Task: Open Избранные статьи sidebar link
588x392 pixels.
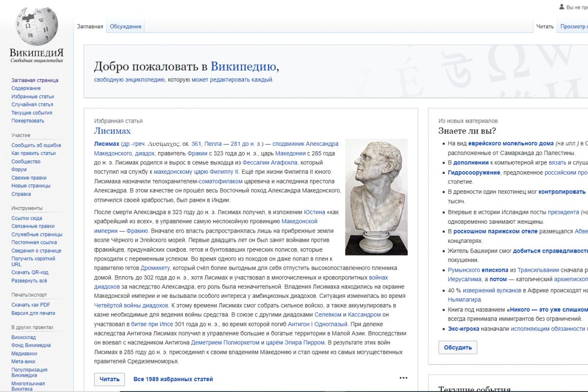Action: click(33, 97)
